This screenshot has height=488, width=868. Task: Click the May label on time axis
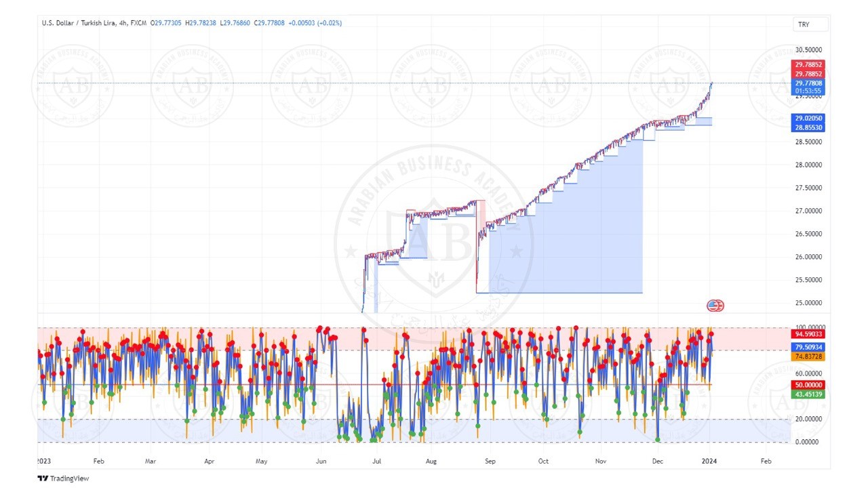point(261,461)
